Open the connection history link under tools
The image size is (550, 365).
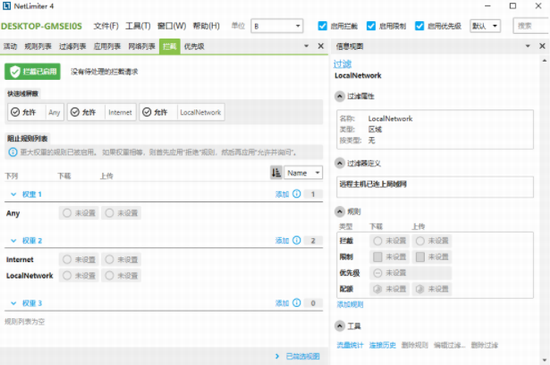[x=382, y=345]
